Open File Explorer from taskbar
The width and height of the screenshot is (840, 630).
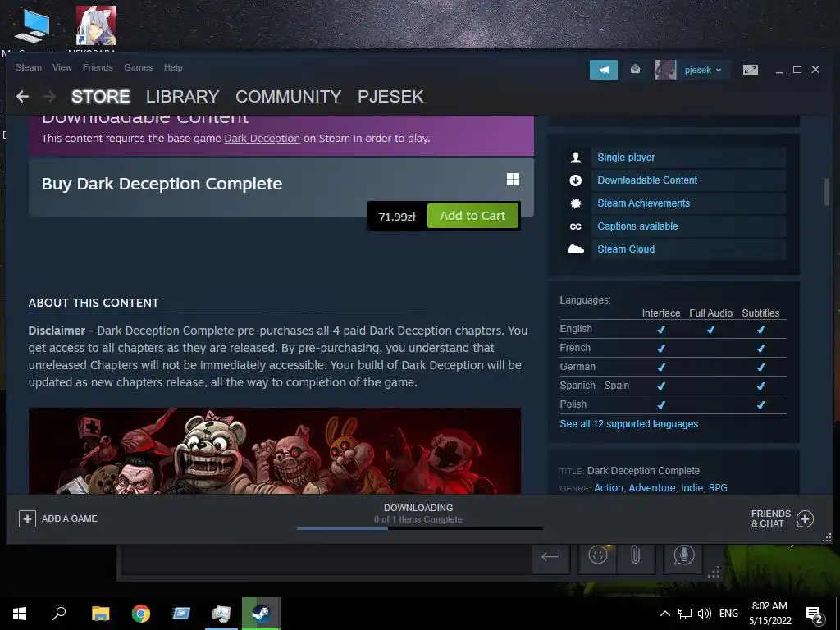point(100,614)
